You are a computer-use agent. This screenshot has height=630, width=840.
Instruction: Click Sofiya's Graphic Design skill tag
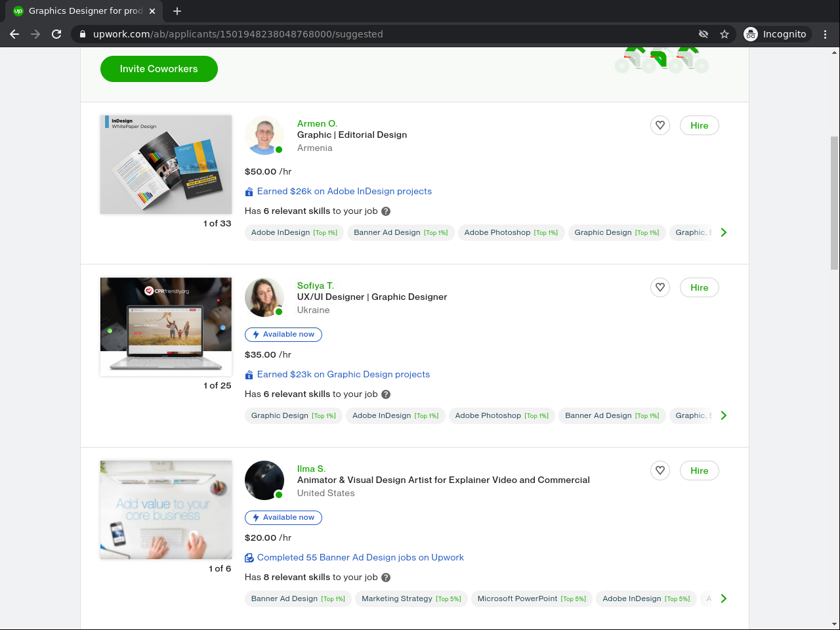[293, 415]
